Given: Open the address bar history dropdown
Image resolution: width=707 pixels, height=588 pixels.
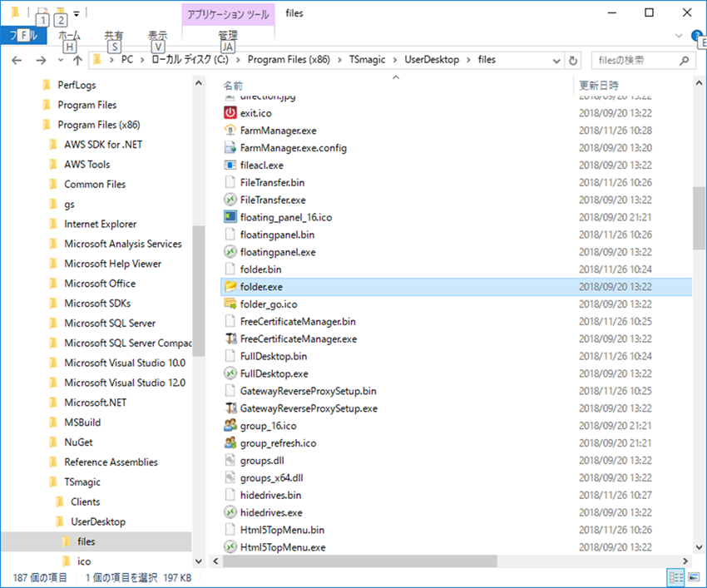Looking at the screenshot, I should point(555,61).
